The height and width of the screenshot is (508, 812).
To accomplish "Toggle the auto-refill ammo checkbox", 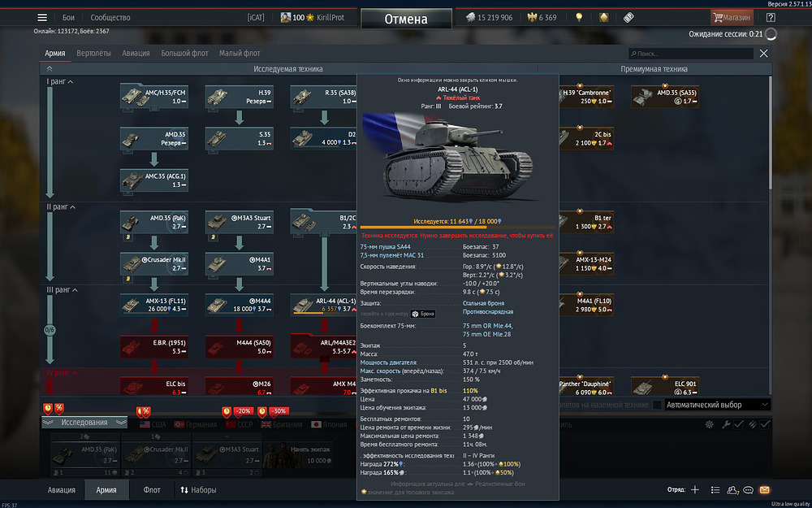I will click(x=765, y=424).
